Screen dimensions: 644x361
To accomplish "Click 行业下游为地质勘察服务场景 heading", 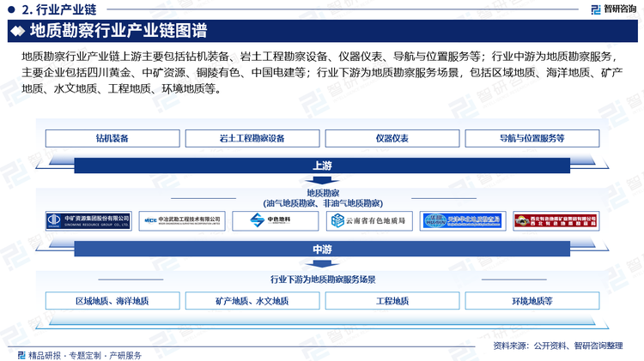I will (x=323, y=280).
